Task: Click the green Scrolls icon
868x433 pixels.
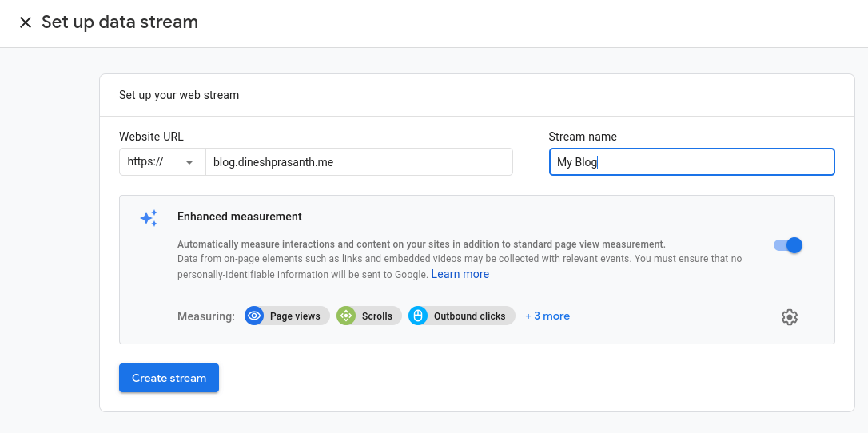Action: pyautogui.click(x=345, y=316)
